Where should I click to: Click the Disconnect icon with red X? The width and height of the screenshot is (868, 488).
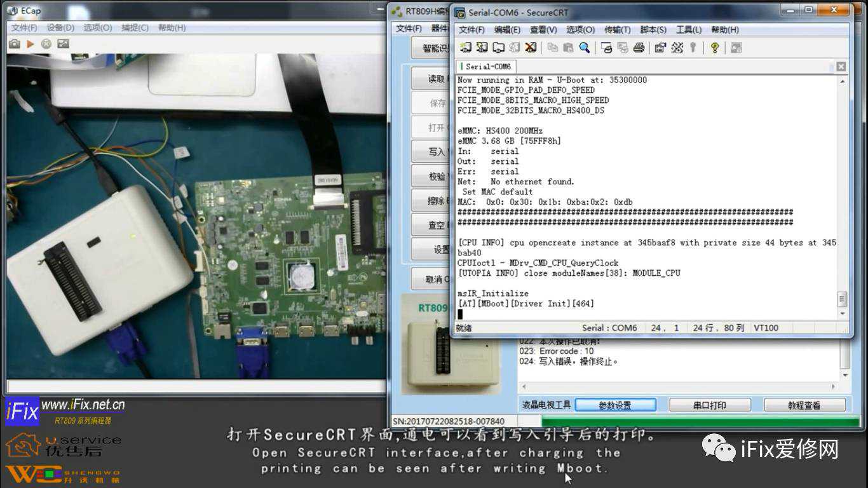pyautogui.click(x=531, y=48)
